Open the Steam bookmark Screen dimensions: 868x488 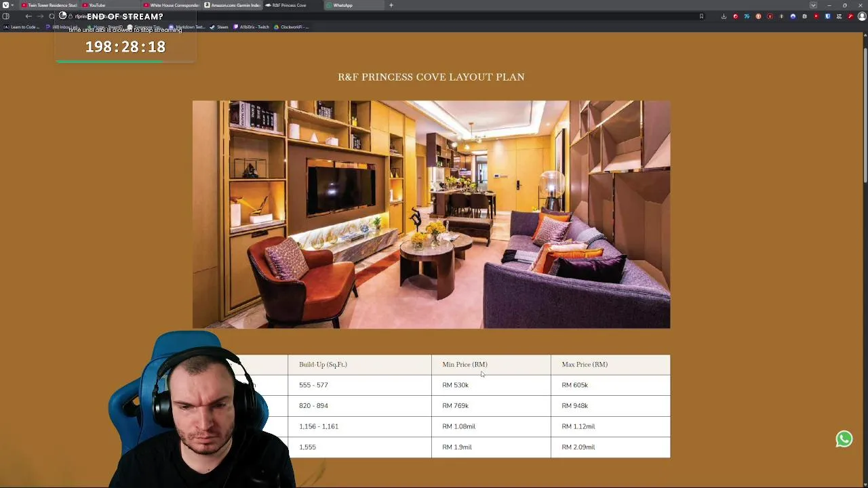point(219,27)
